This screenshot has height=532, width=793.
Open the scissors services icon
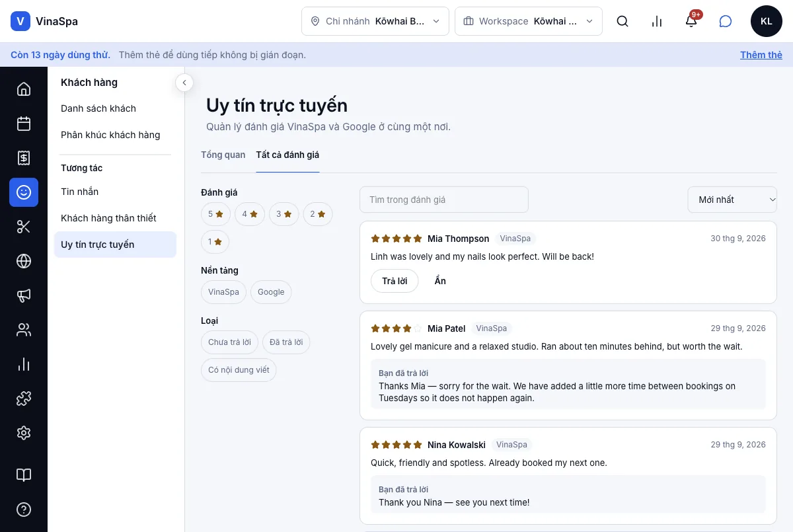click(24, 227)
